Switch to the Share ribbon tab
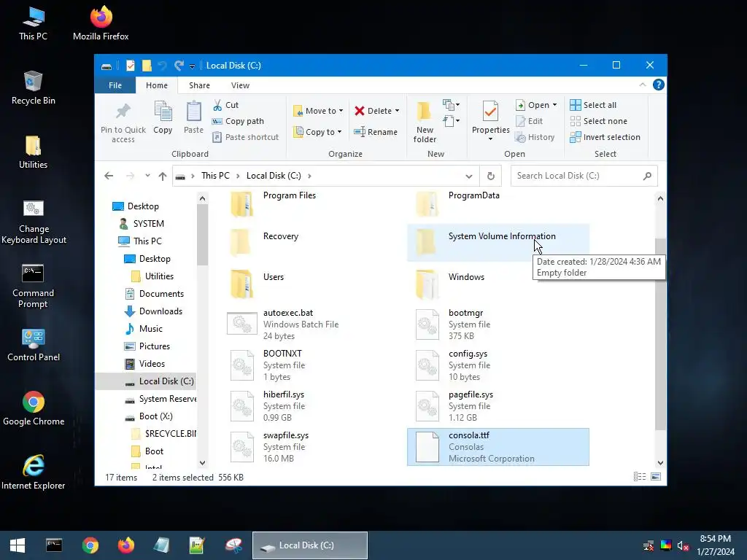 tap(199, 85)
